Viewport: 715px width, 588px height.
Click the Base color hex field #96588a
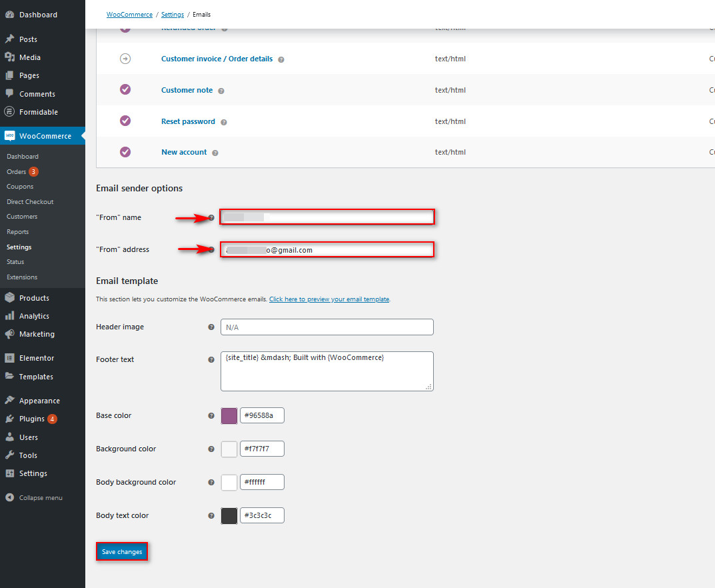pos(262,415)
